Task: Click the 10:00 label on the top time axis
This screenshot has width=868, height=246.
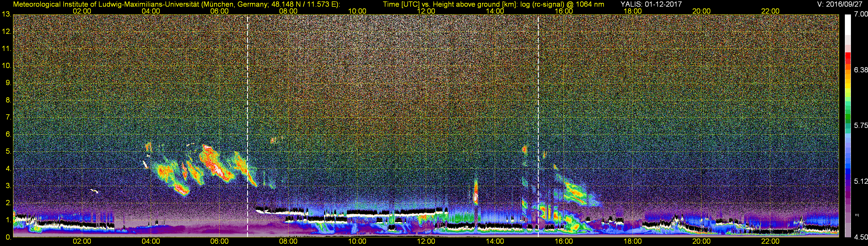Action: click(357, 11)
